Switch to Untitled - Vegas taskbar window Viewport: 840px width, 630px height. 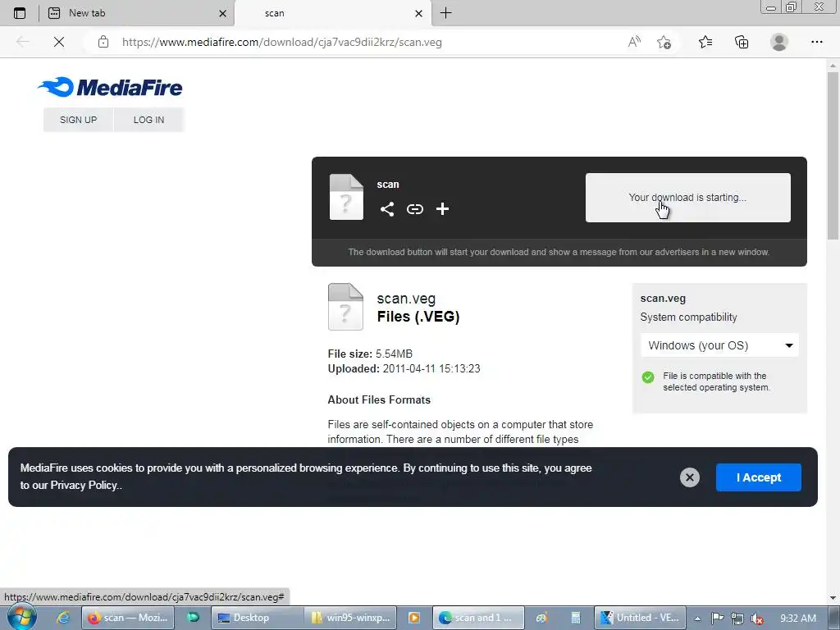pyautogui.click(x=640, y=618)
